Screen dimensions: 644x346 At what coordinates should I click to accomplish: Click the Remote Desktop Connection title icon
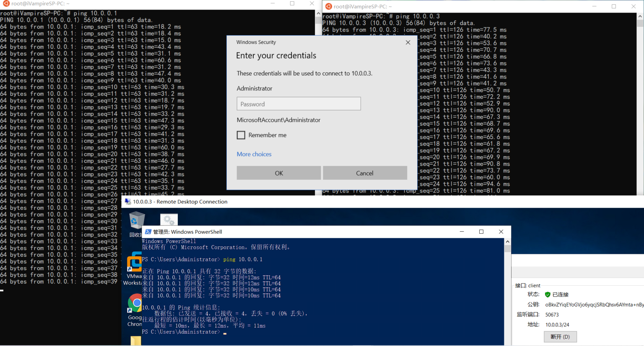click(x=128, y=201)
